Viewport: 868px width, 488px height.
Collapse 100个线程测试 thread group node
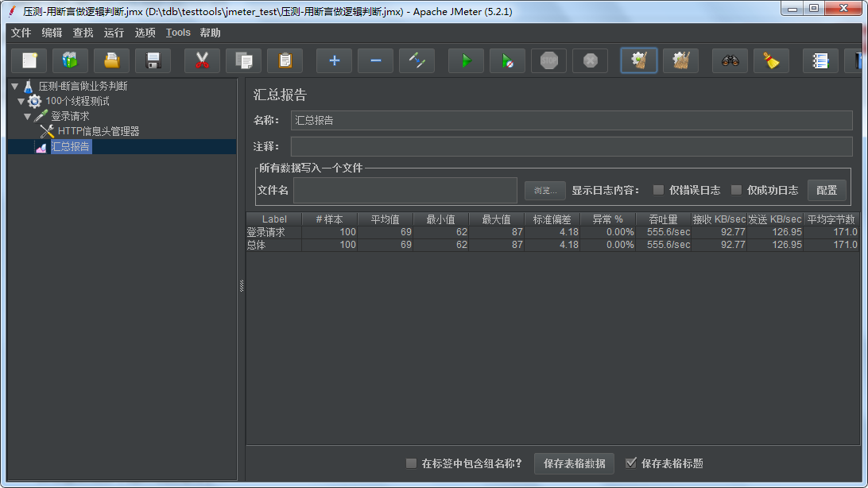click(21, 101)
